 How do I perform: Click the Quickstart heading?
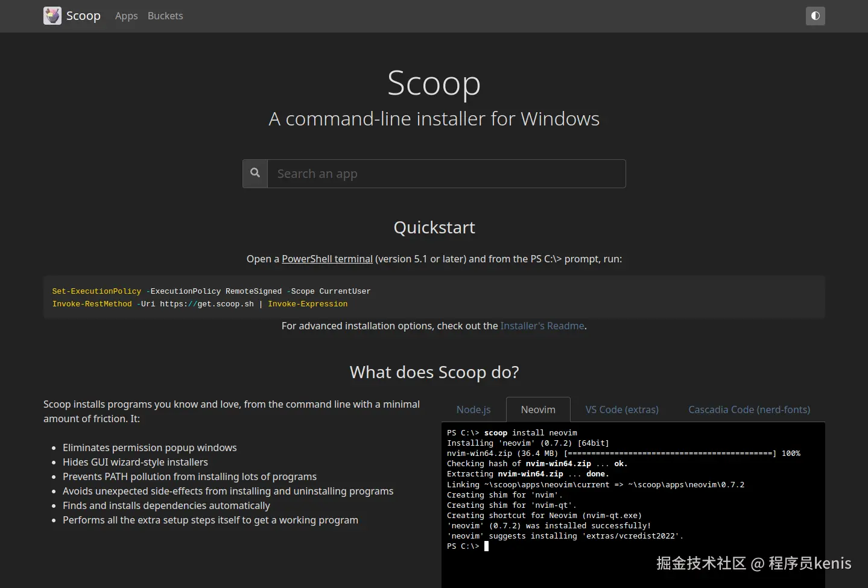(x=434, y=227)
